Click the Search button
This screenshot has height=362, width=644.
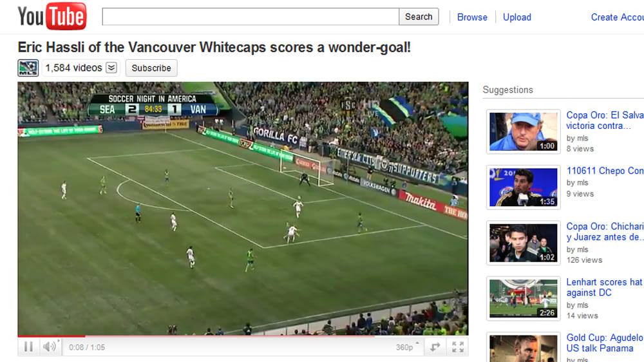click(x=419, y=17)
